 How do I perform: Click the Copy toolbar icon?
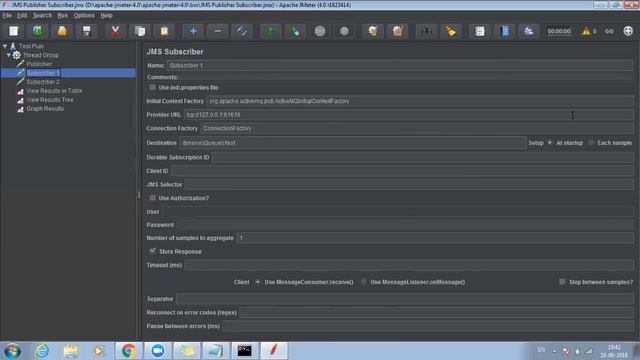(x=140, y=31)
